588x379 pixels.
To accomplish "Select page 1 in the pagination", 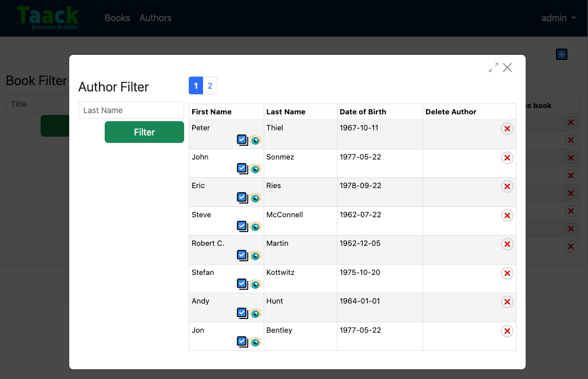I will pyautogui.click(x=196, y=86).
